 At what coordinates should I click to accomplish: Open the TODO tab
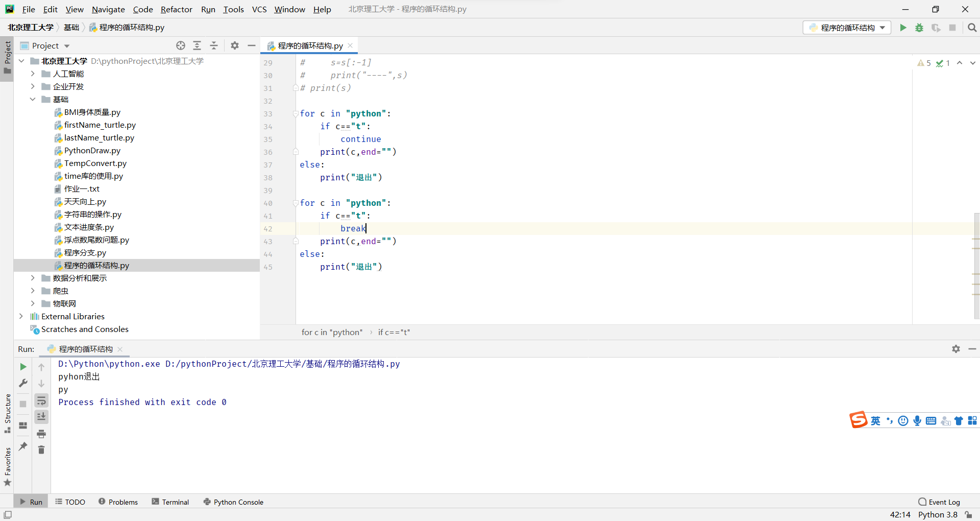(70, 502)
